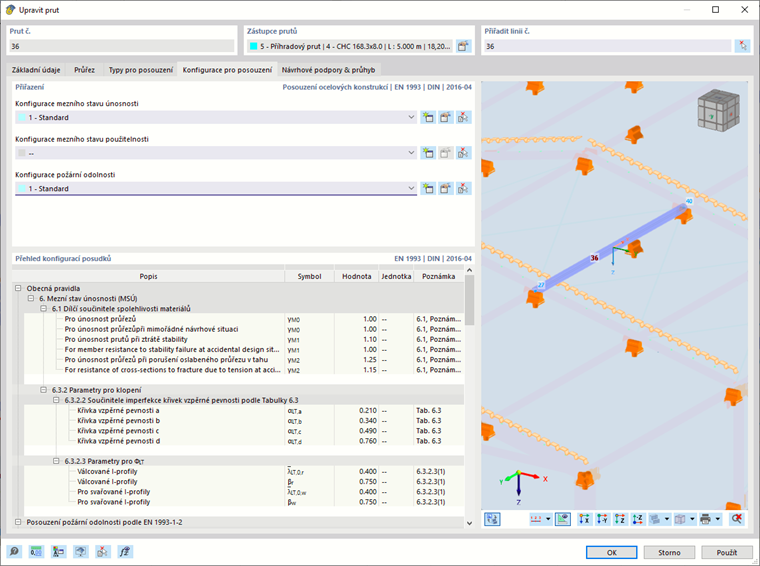Collapse 6.1 Dílčí součinitele spolehlivosti node
Viewport: 760px width, 566px height.
click(43, 309)
